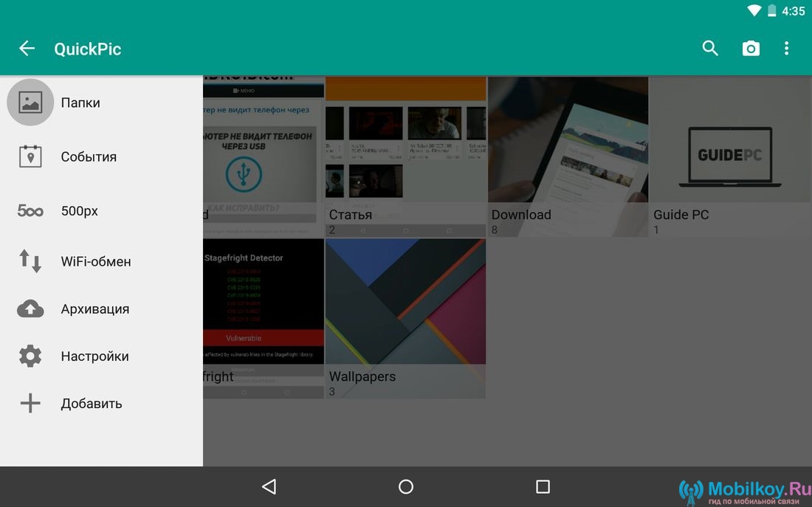
Task: Open the search magnifier icon
Action: [x=710, y=48]
